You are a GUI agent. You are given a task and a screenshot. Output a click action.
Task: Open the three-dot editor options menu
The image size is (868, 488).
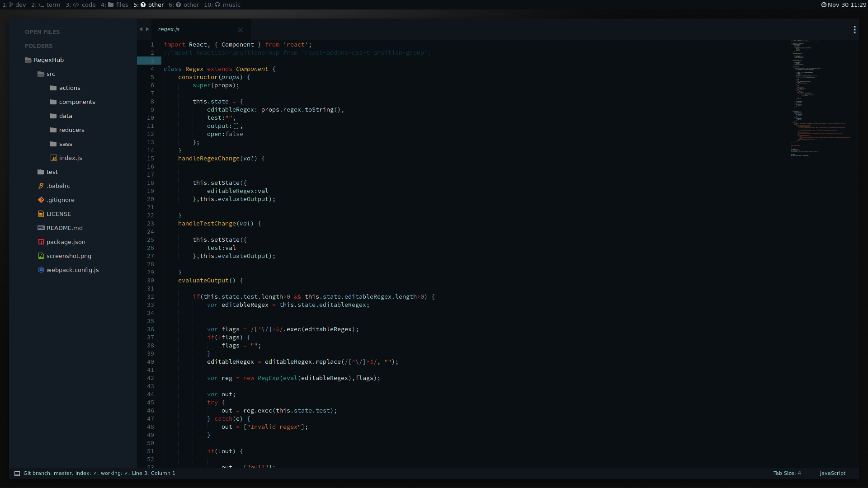point(854,30)
